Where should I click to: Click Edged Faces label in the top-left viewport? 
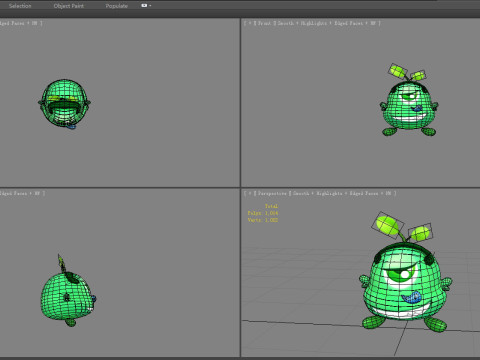coord(12,23)
